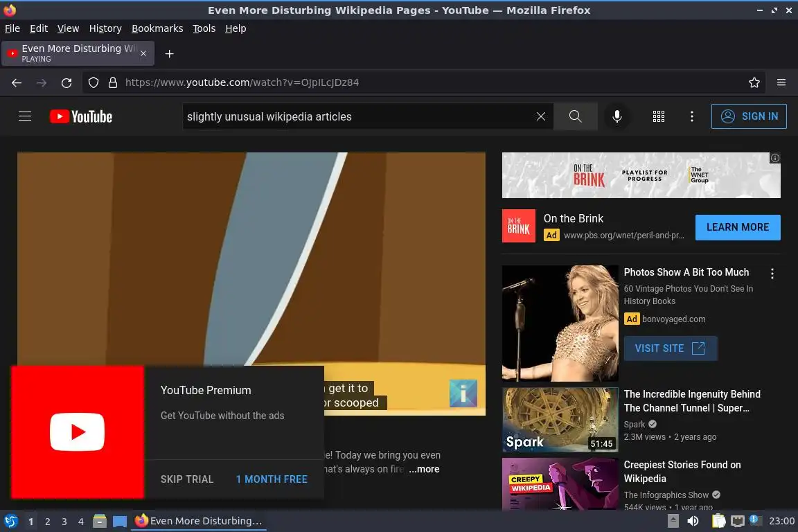Image resolution: width=798 pixels, height=532 pixels.
Task: Open clipboard manager tray icon
Action: (718, 521)
